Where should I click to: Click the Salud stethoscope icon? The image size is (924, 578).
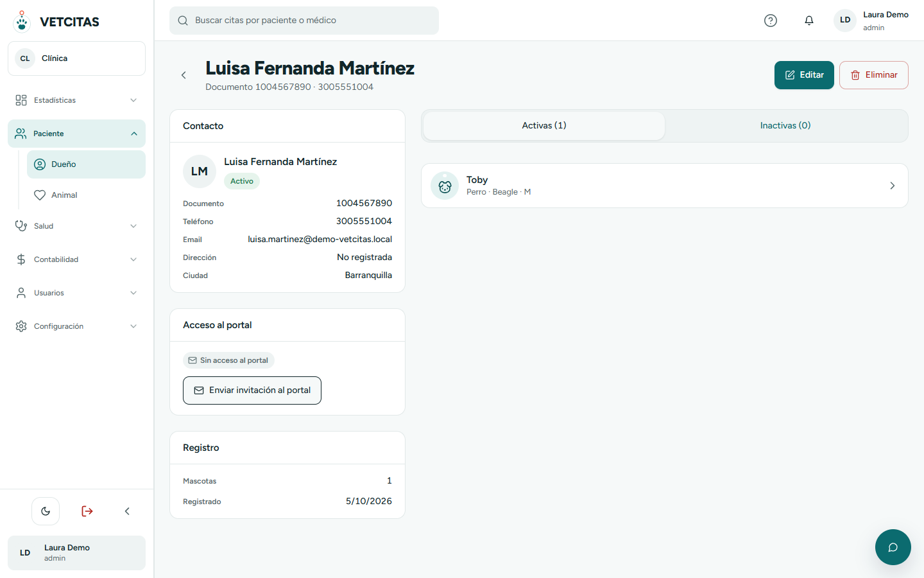click(x=21, y=226)
